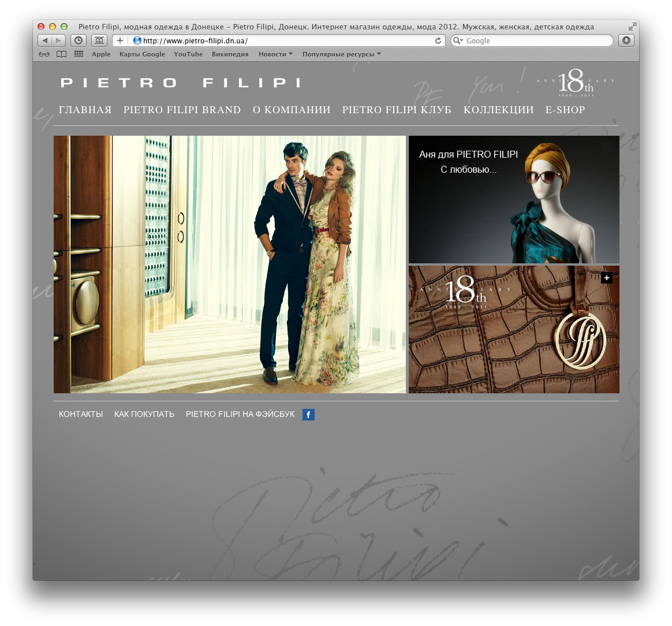The height and width of the screenshot is (626, 672).
Task: Click the plus icon on the leather banner
Action: tap(606, 278)
